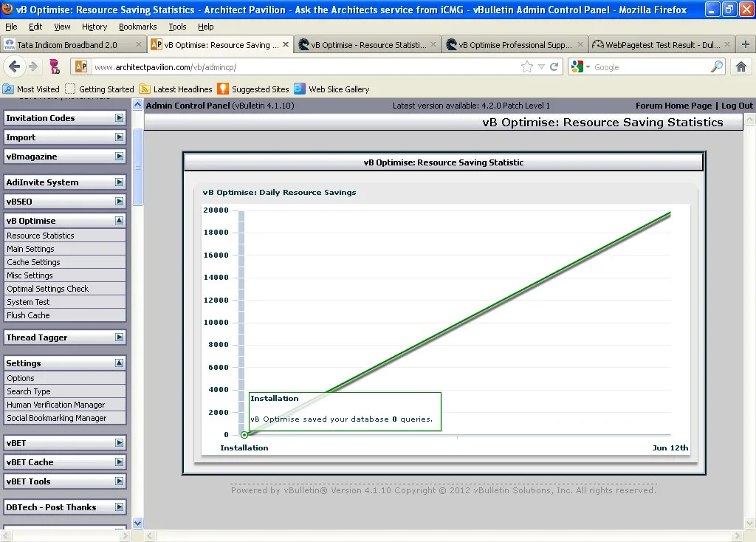Switch to vB Optimise - Resource Statisti tab

[368, 45]
